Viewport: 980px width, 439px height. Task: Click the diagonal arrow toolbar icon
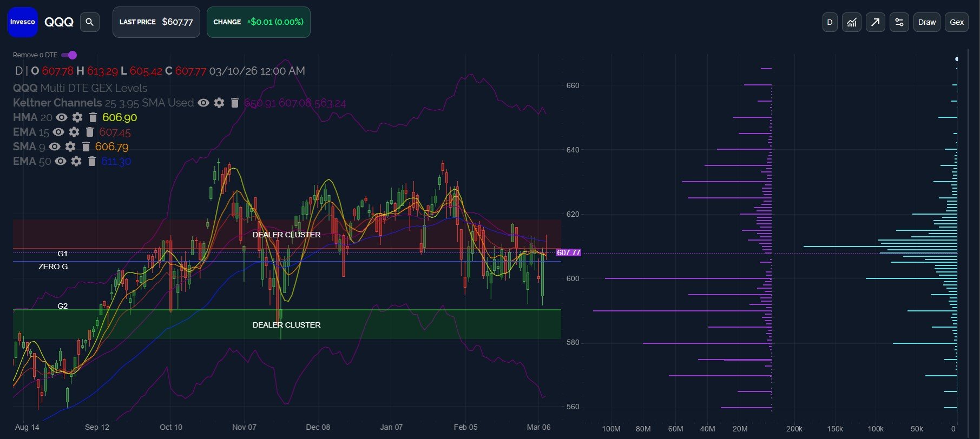tap(876, 22)
